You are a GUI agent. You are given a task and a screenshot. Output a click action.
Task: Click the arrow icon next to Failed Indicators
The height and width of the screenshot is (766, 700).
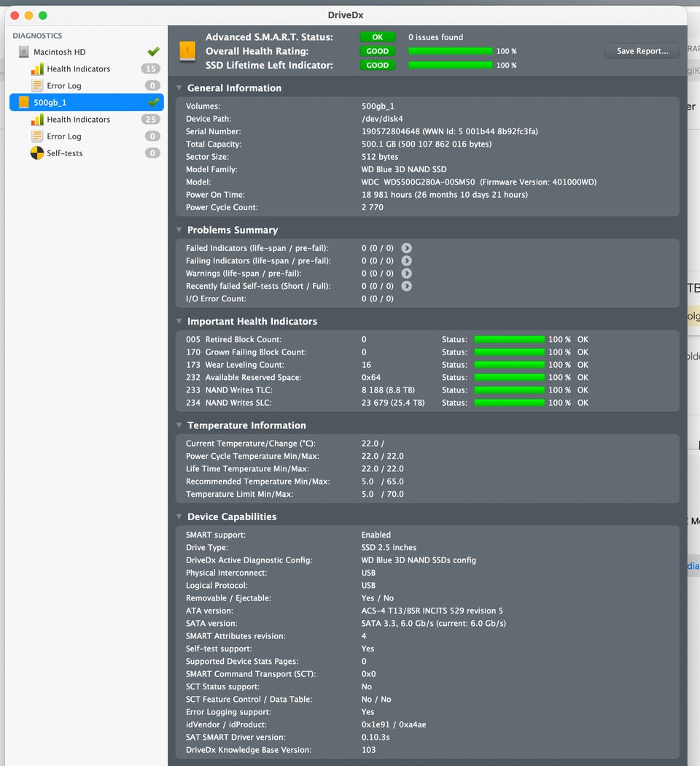click(406, 248)
